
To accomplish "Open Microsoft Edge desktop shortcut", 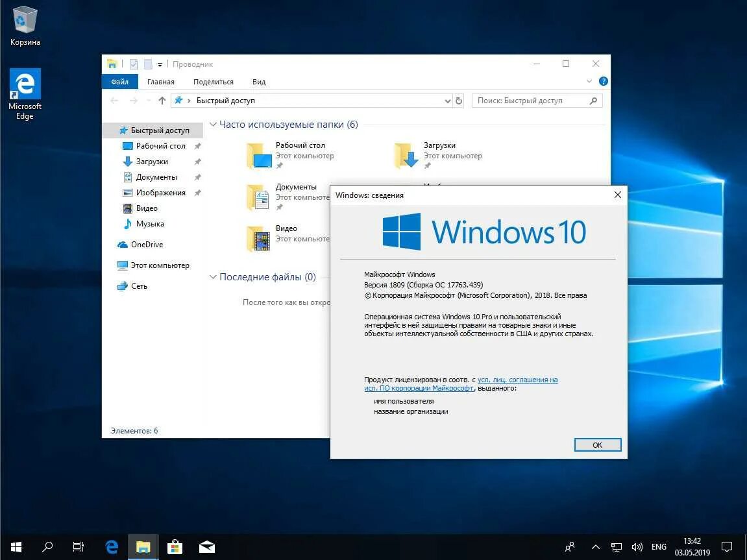I will [25, 94].
